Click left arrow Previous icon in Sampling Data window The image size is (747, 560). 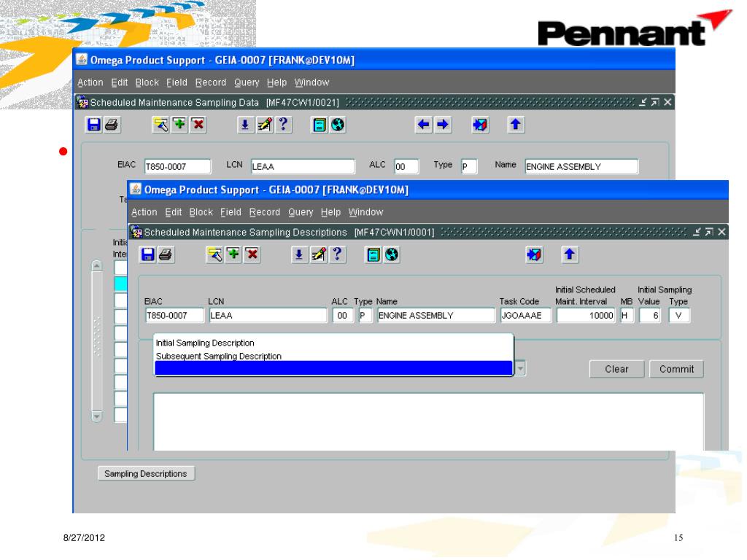423,125
